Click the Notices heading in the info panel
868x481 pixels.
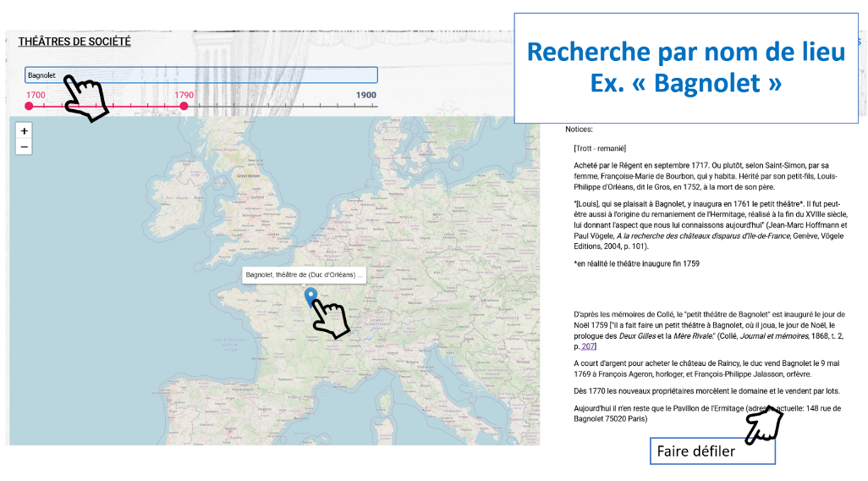(x=580, y=130)
